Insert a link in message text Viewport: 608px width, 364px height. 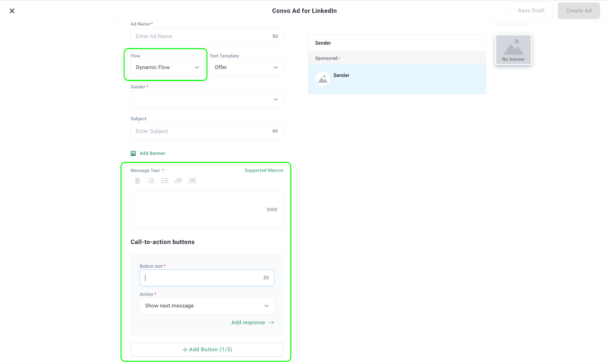pos(178,181)
